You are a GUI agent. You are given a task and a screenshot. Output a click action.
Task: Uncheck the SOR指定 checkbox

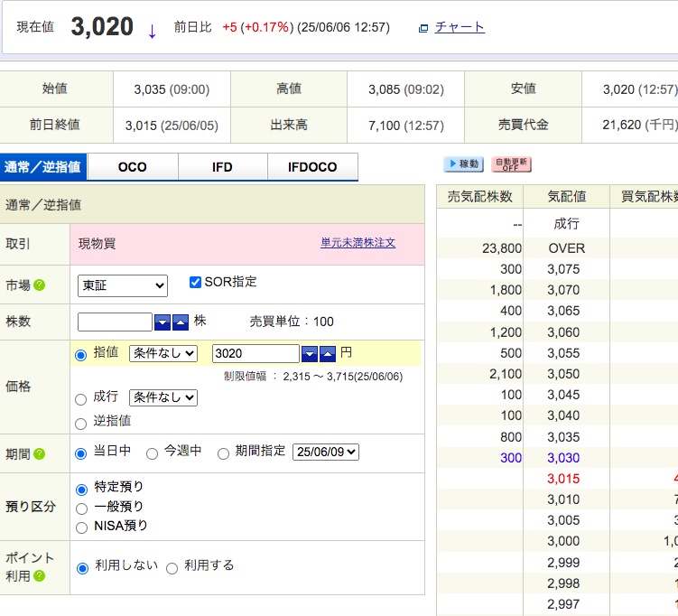tap(195, 282)
